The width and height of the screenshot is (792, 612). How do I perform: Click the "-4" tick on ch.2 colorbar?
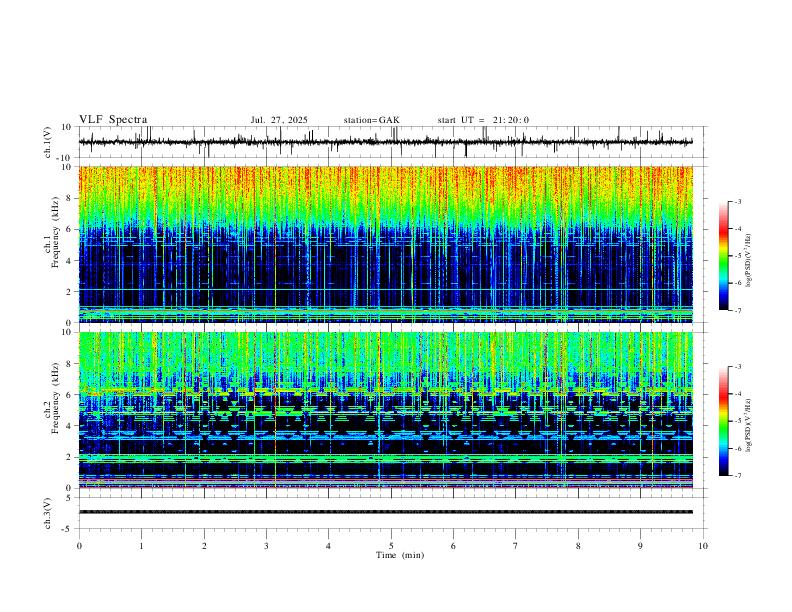click(x=737, y=394)
